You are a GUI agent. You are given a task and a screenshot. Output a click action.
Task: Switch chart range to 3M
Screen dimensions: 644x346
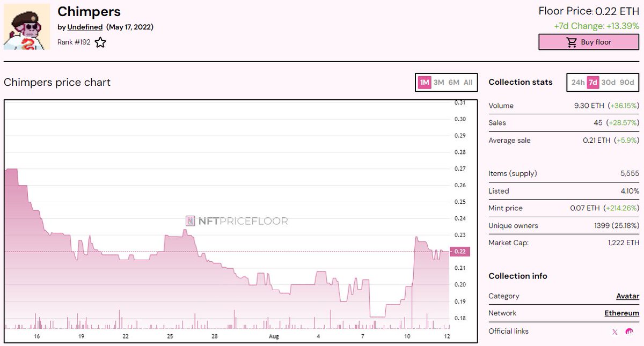point(439,82)
